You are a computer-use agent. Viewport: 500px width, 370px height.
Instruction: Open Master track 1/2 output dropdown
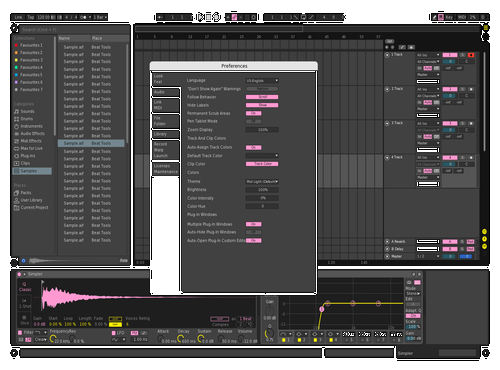pyautogui.click(x=428, y=256)
